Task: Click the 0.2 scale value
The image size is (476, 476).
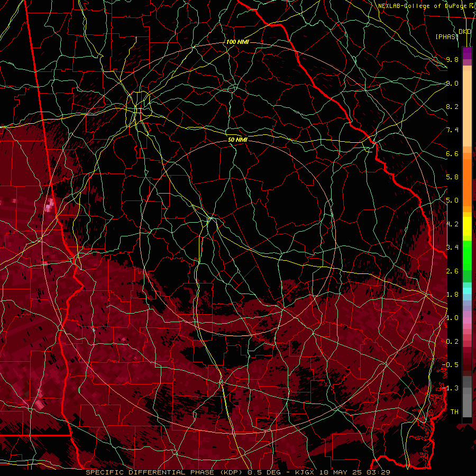Action: [452, 342]
